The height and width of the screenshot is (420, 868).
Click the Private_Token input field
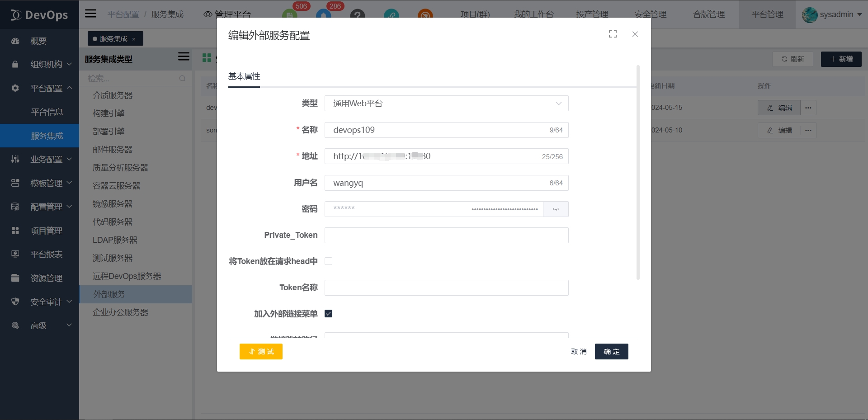pos(446,236)
